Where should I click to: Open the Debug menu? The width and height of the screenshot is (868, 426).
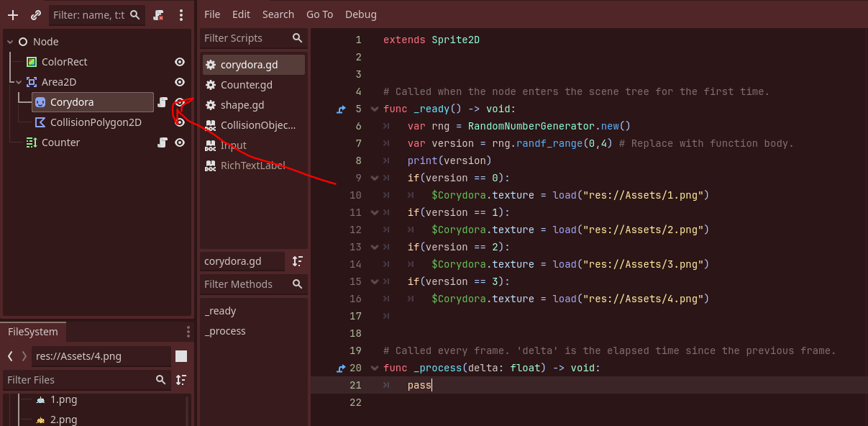[x=360, y=14]
